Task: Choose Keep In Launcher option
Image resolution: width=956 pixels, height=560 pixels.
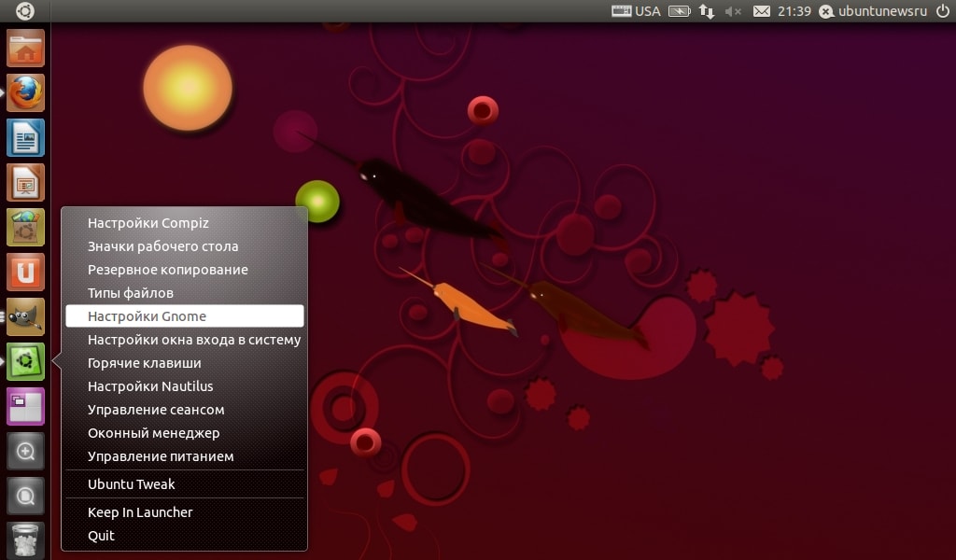Action: click(x=184, y=512)
